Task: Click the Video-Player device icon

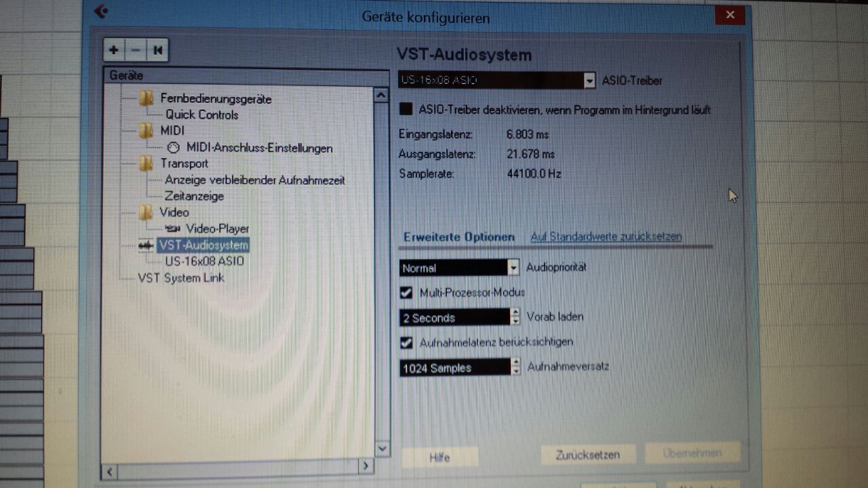Action: [173, 228]
